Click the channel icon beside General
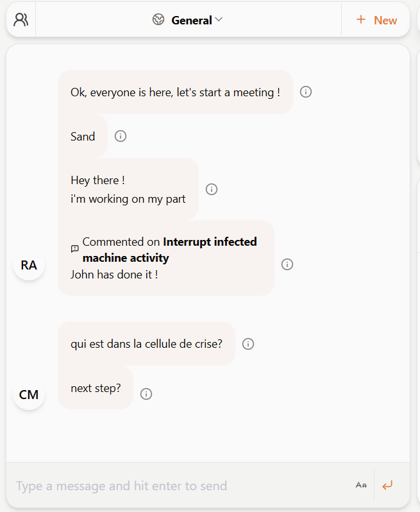The height and width of the screenshot is (512, 420). 158,20
